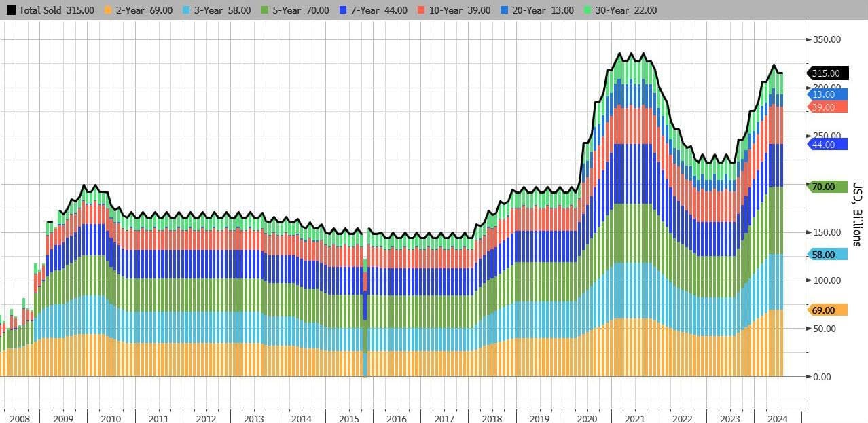
Task: Click the red 39.00 axis value tag
Action: click(x=827, y=107)
